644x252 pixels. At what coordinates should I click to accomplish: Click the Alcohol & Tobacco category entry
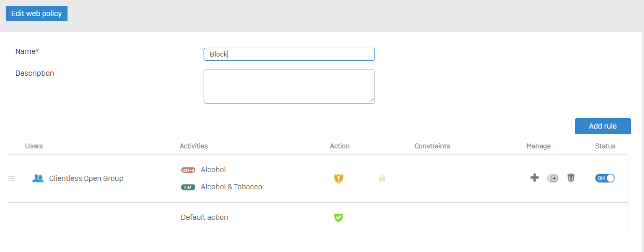point(231,187)
